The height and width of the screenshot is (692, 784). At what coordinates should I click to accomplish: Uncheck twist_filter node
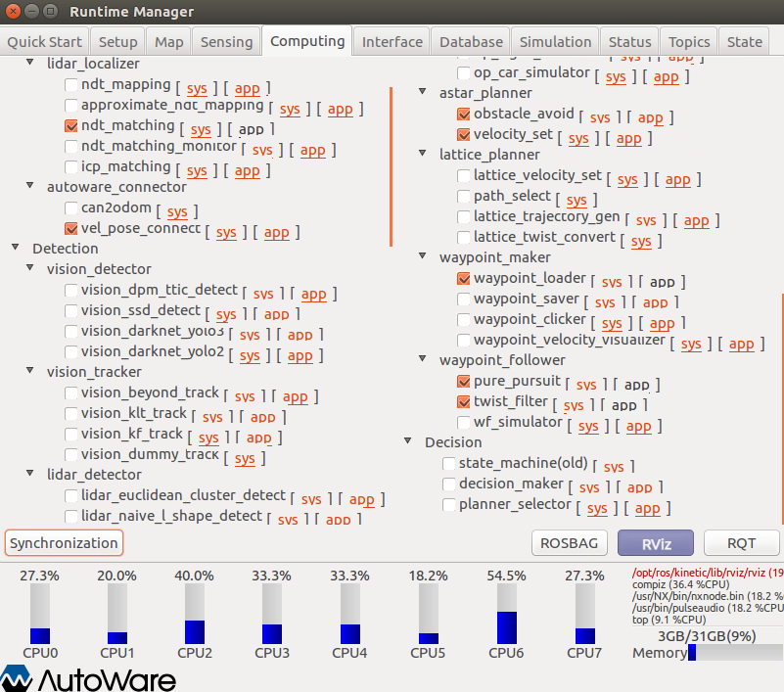464,402
